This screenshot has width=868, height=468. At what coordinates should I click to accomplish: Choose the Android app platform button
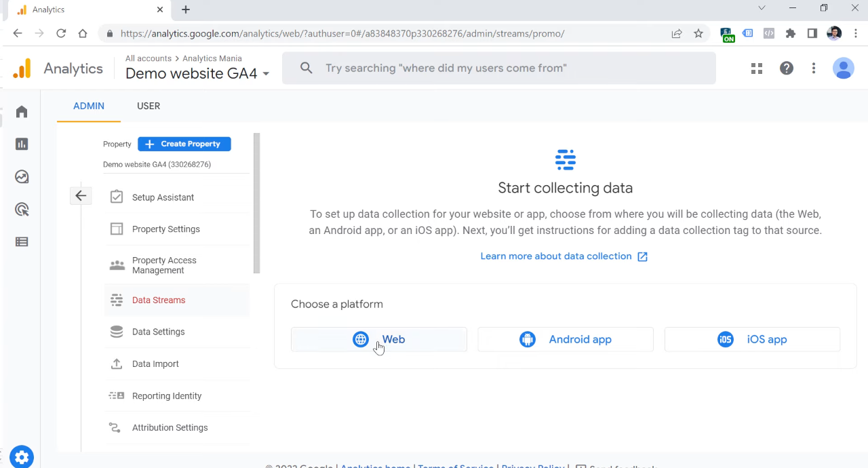click(566, 339)
